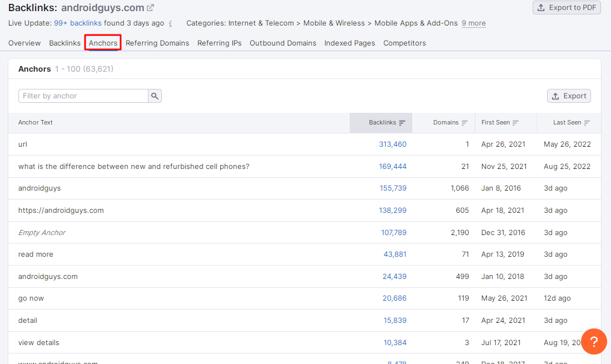Open backlinks count 169,444
The height and width of the screenshot is (364, 611).
(x=393, y=167)
